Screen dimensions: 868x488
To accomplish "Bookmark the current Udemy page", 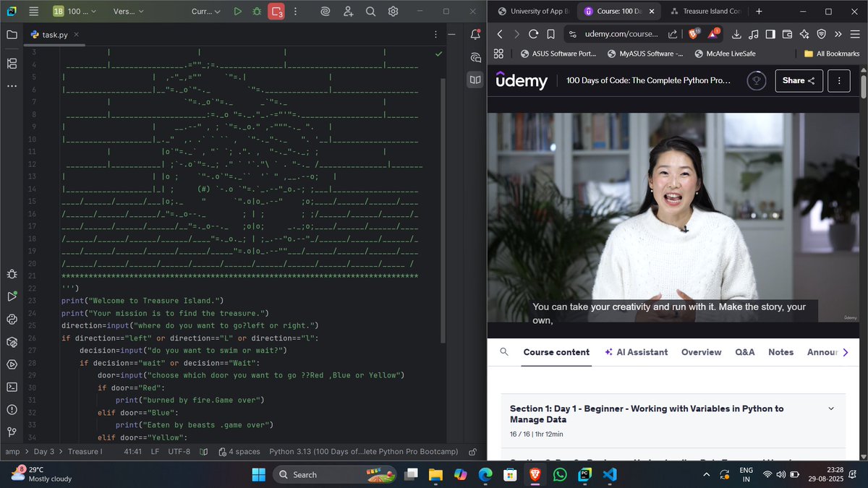I will coord(551,34).
